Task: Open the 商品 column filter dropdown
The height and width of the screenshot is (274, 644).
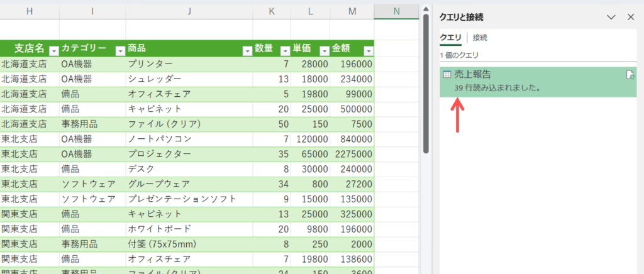Action: [247, 50]
